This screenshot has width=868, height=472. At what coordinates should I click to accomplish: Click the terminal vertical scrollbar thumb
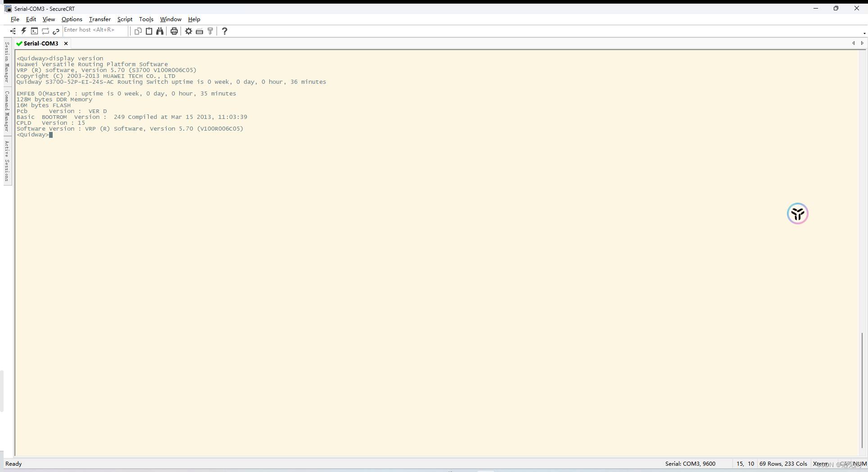click(862, 390)
